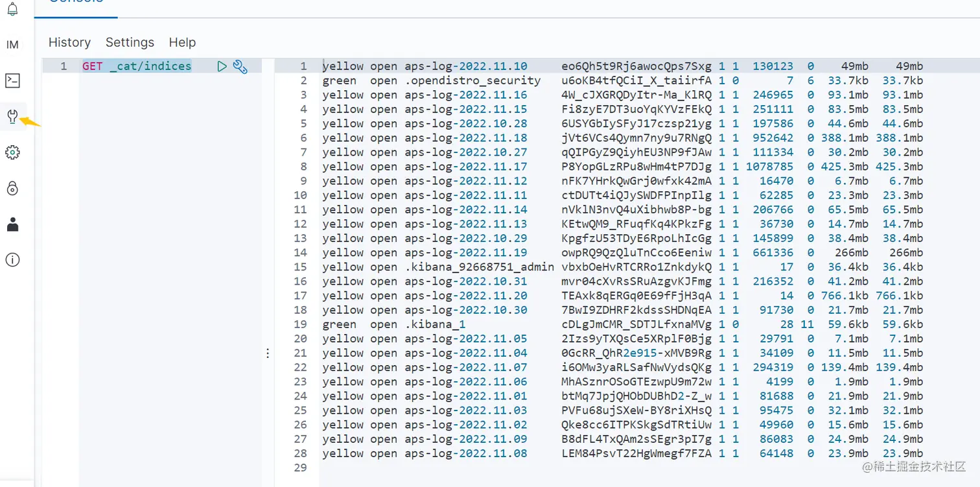Click the aps-log-2022.11.02 index name

coord(466,425)
